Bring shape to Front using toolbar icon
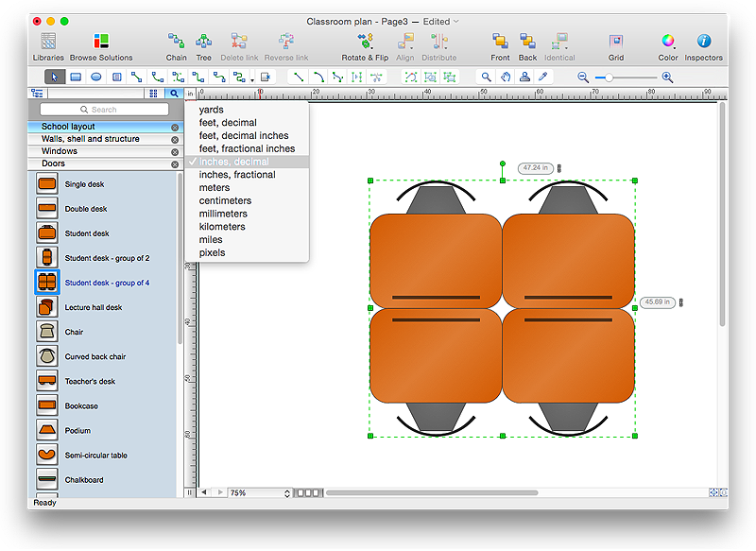Viewport: 756px width, 551px height. coord(500,43)
